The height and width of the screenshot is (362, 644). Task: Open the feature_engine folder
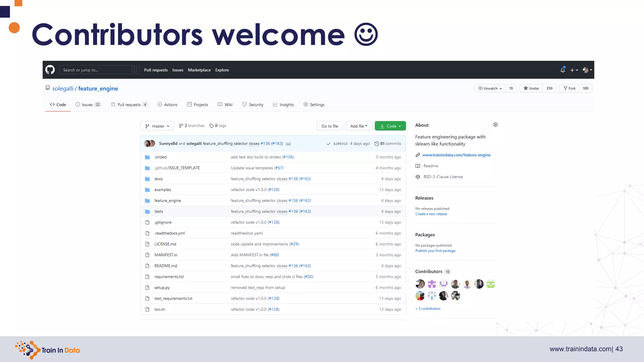pyautogui.click(x=168, y=201)
